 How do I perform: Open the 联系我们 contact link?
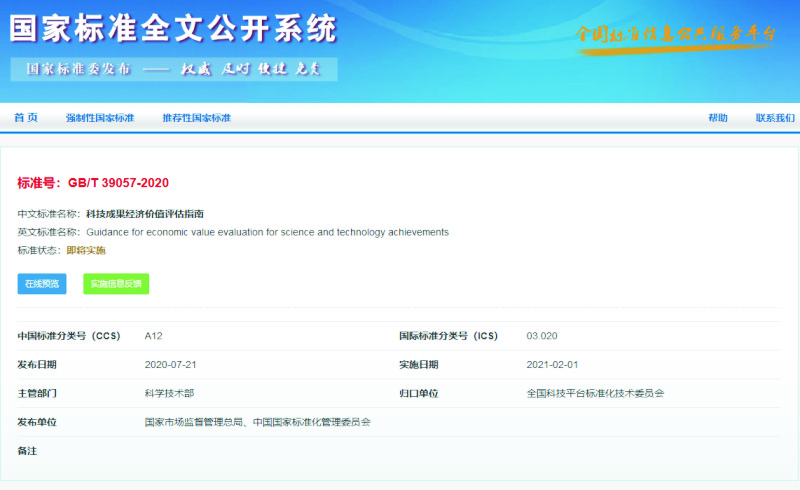pos(775,118)
